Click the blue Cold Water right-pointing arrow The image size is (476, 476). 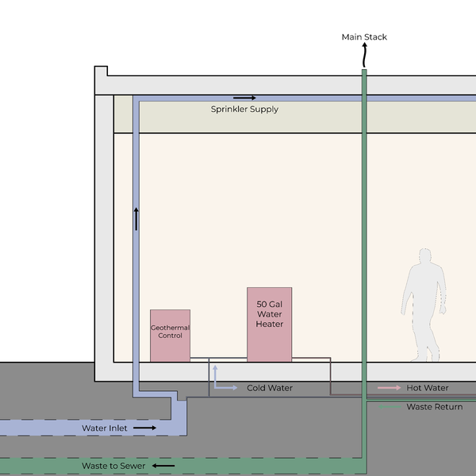(x=228, y=388)
